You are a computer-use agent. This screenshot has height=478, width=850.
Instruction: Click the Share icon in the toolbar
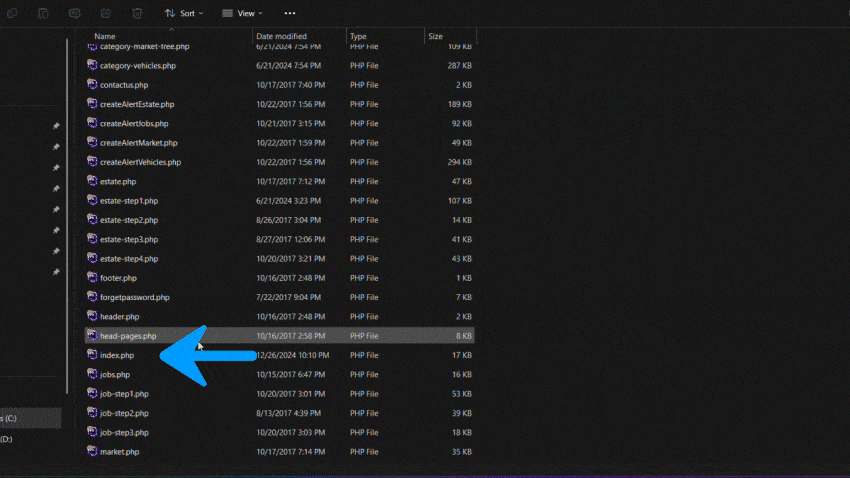(106, 13)
